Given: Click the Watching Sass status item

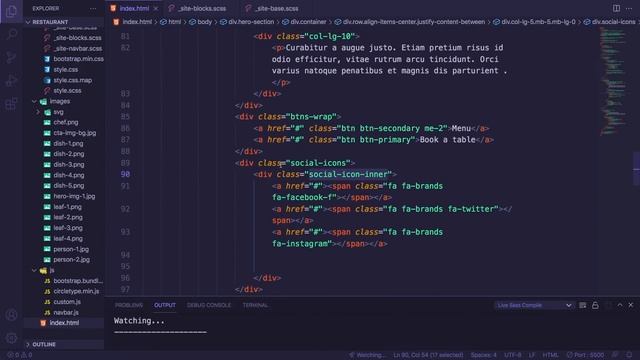Looking at the screenshot, I should point(367,355).
